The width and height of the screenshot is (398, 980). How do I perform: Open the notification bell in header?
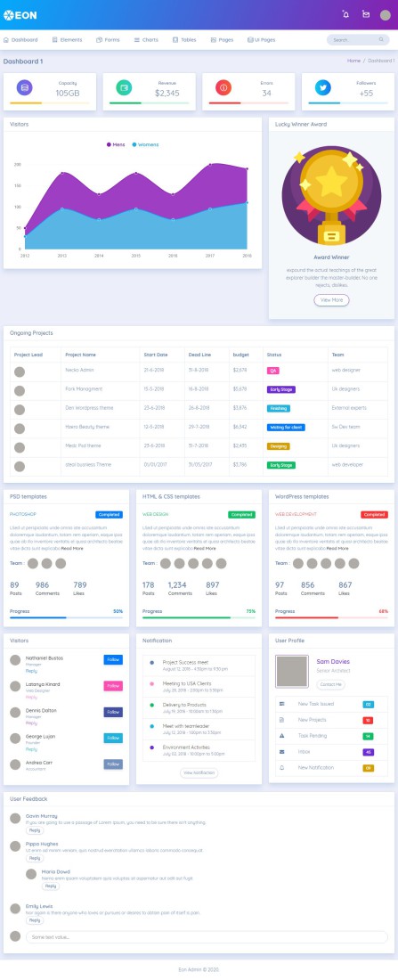(345, 14)
